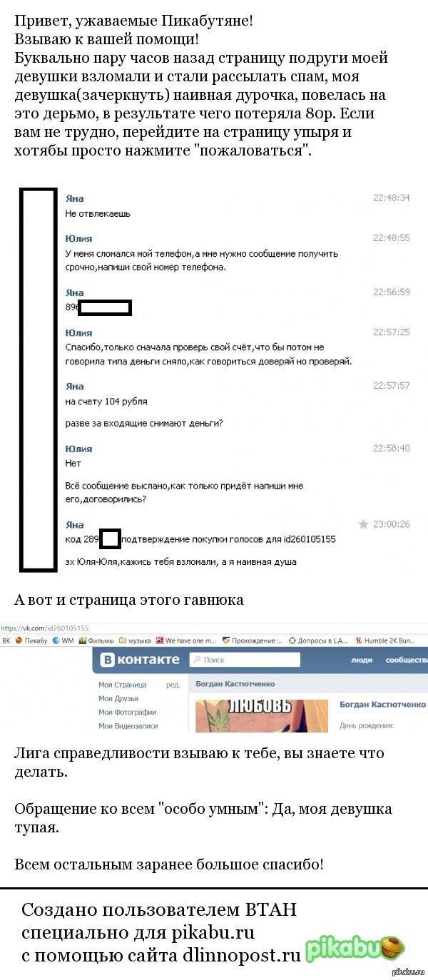Open Мои Фотографии
This screenshot has width=428, height=980.
coord(127,712)
